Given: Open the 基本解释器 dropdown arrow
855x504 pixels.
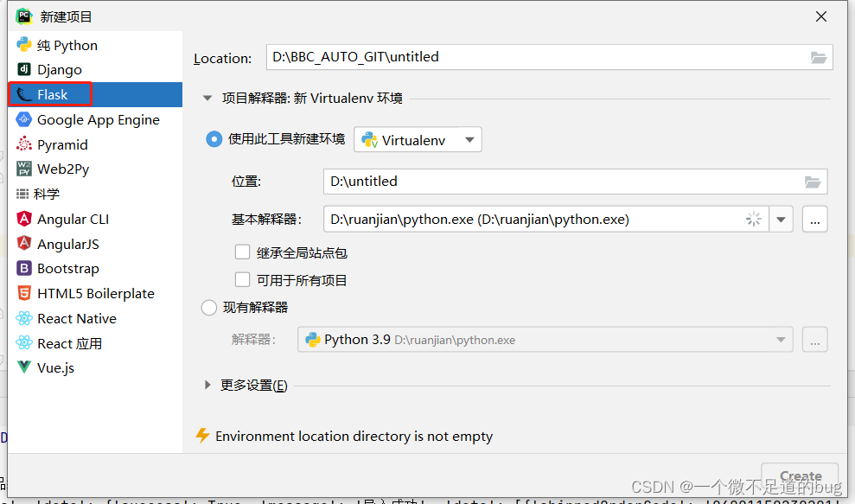Looking at the screenshot, I should [781, 220].
